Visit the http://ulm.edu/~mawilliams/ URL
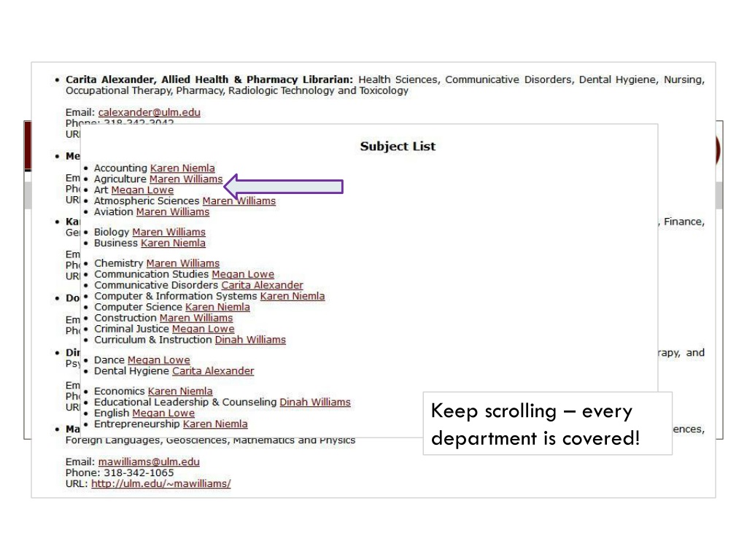 [161, 483]
